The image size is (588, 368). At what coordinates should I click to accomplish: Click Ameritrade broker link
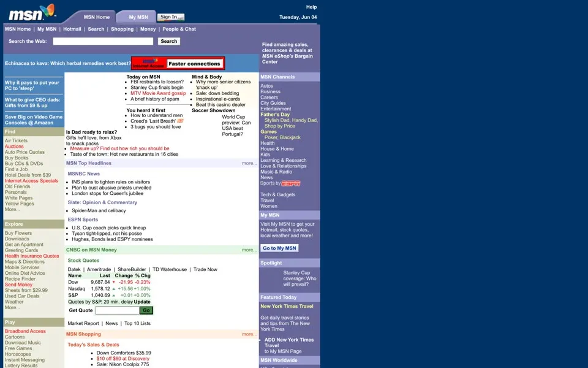pyautogui.click(x=99, y=270)
